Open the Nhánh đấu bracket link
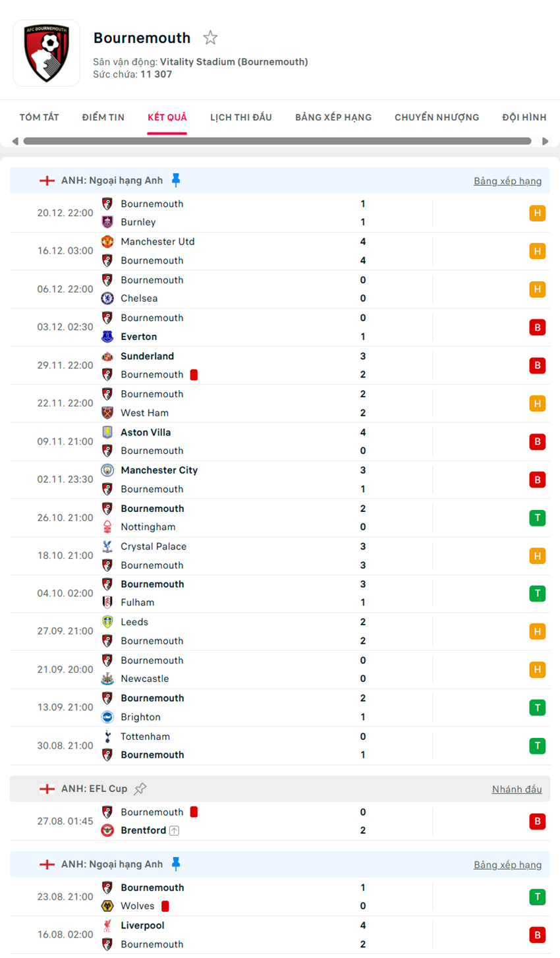The image size is (560, 958). point(518,789)
